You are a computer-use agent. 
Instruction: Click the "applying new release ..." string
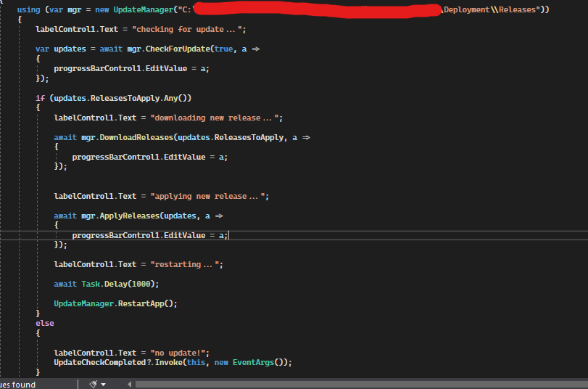click(x=208, y=197)
